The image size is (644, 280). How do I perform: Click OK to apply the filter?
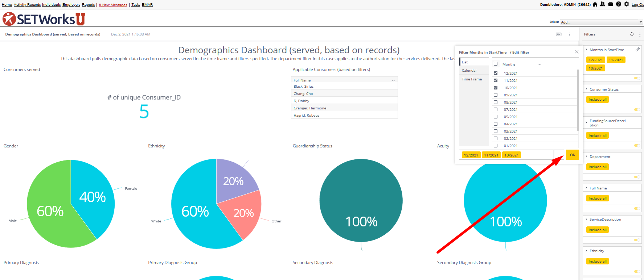572,155
